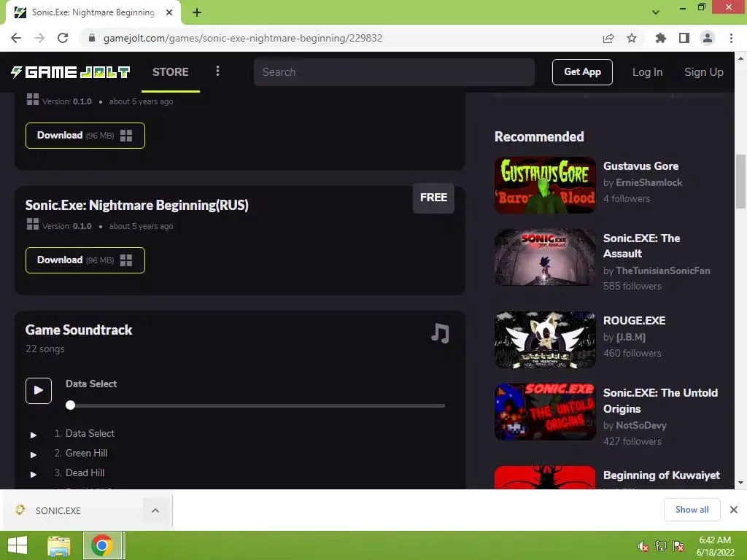Click the soundtrack seek slider handle
This screenshot has height=560, width=747.
coord(71,405)
